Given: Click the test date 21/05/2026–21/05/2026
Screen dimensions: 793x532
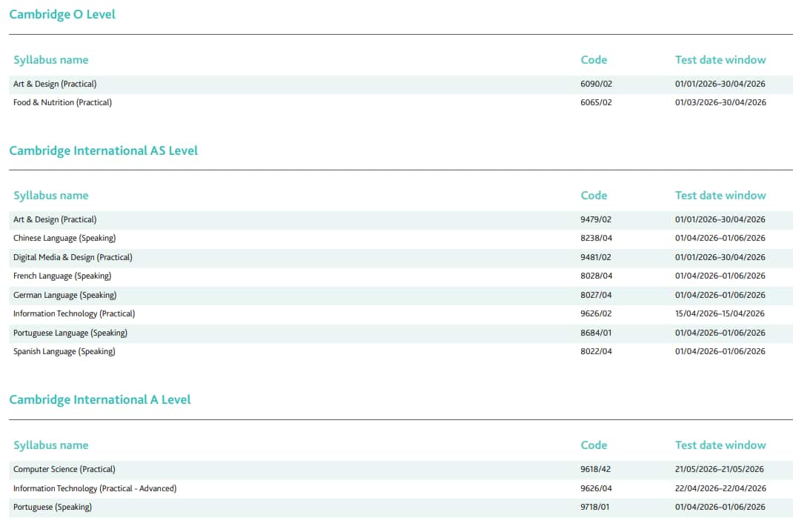Looking at the screenshot, I should coord(720,469).
